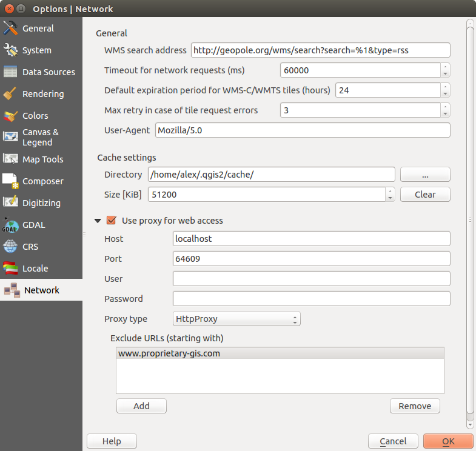This screenshot has width=476, height=451.
Task: Switch to the Digitizing options page
Action: click(x=41, y=203)
